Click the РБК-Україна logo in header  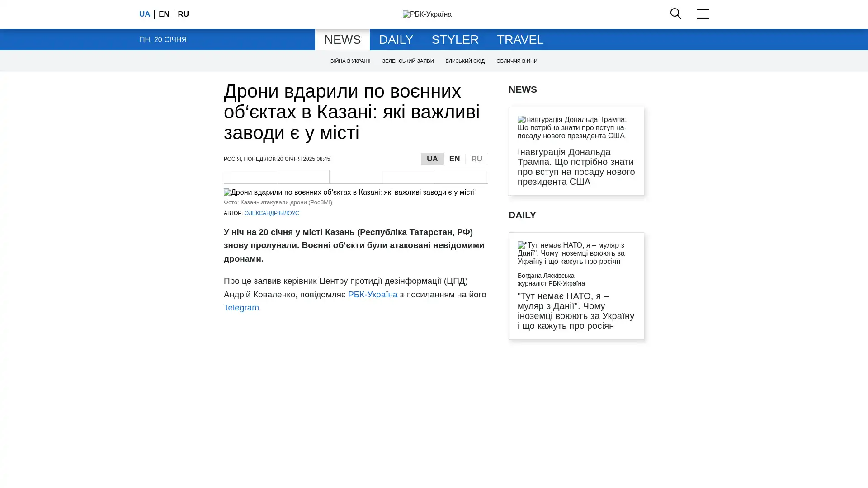427,14
